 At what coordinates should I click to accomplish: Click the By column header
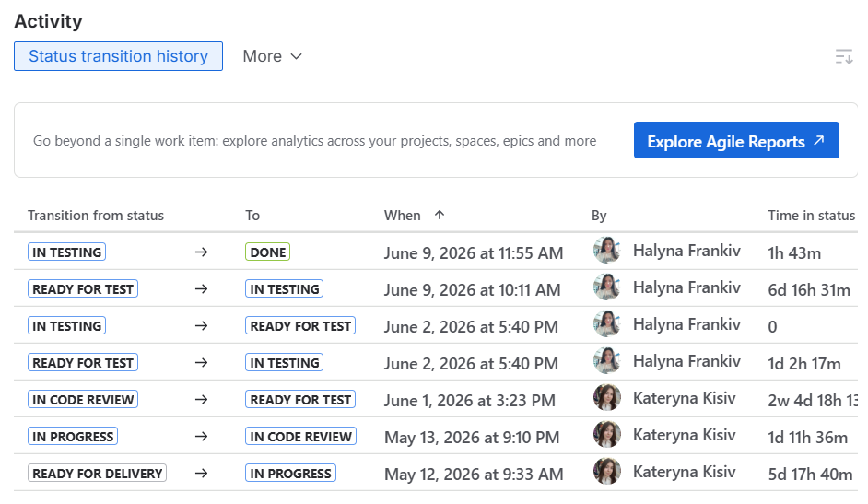click(599, 216)
